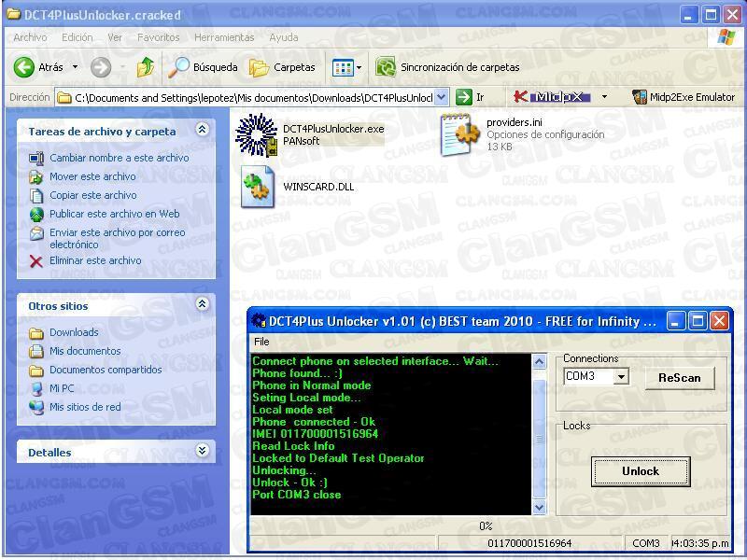Select the DCT4PlusUnlocker.exe file icon
Image resolution: width=747 pixels, height=560 pixels.
[256, 135]
